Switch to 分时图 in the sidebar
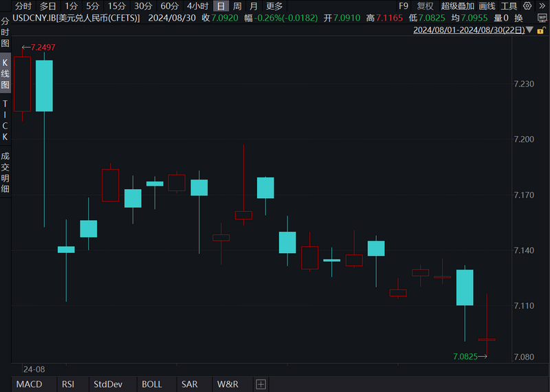 pos(5,32)
